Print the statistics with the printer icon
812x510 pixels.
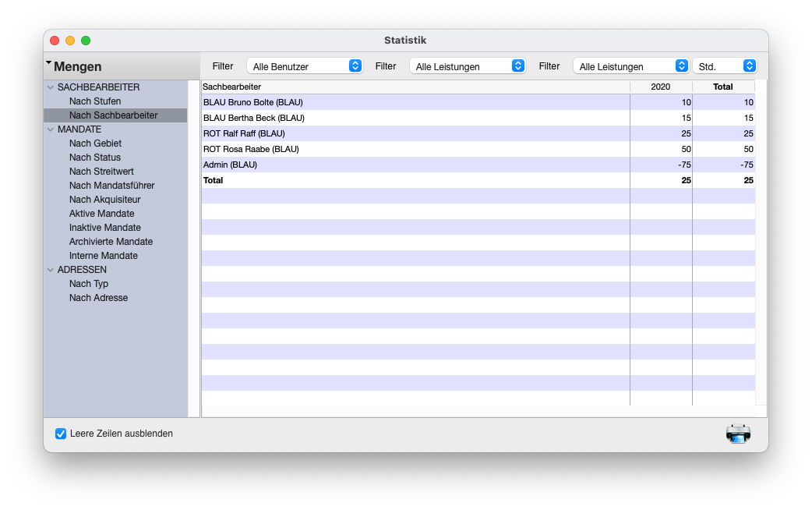tap(738, 434)
